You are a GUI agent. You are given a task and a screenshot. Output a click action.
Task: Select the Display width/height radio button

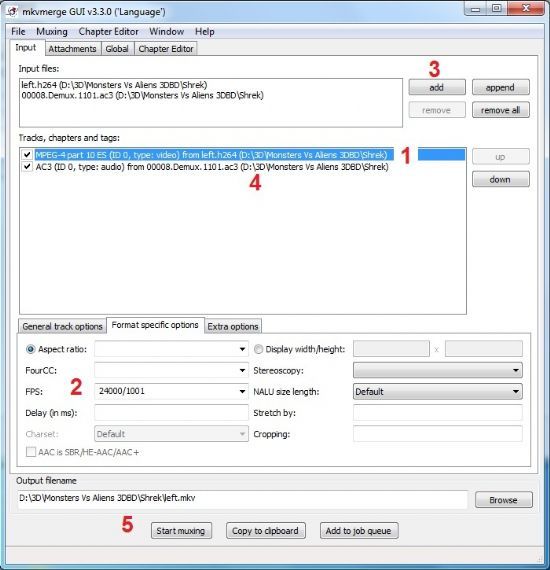coord(258,349)
